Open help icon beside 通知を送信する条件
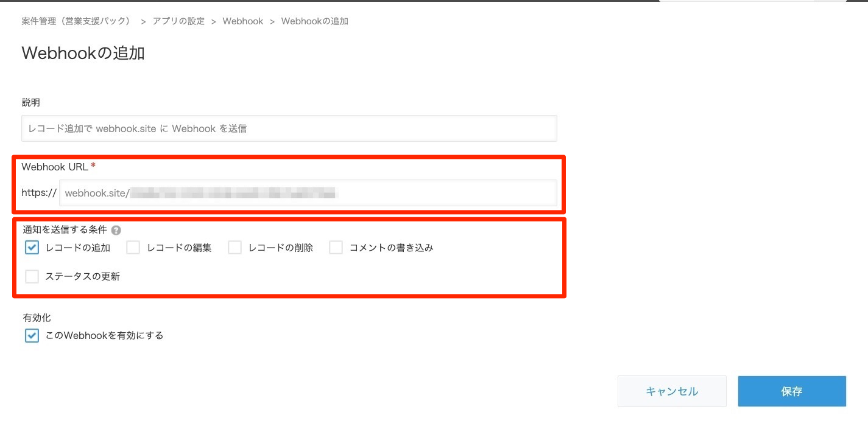Screen dimensions: 868x429 pos(116,231)
